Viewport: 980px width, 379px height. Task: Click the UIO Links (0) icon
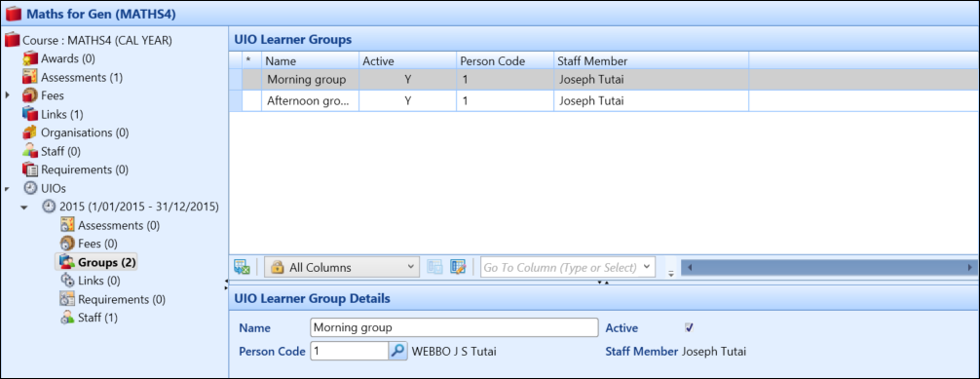pos(67,281)
